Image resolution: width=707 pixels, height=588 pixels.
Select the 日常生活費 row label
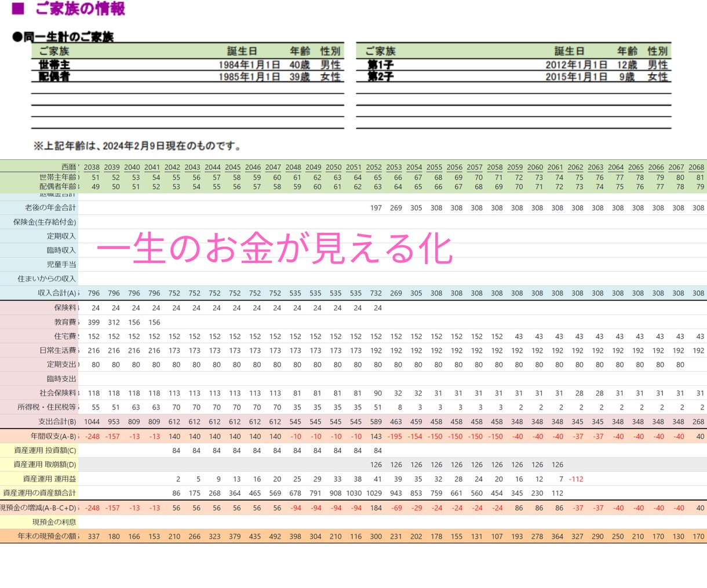(x=58, y=350)
